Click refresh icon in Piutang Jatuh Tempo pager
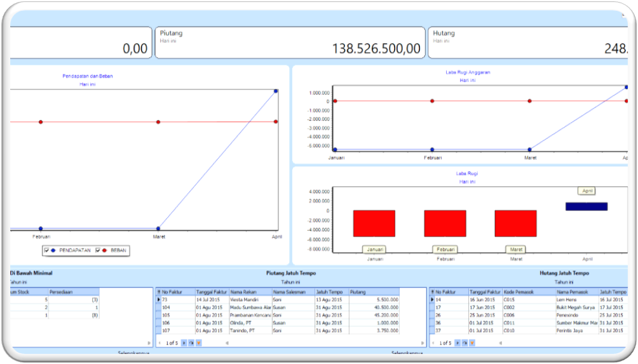 tap(191, 343)
